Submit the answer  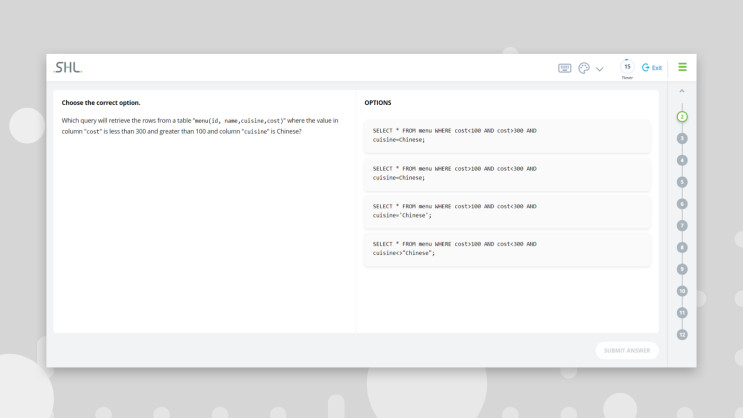tap(627, 351)
